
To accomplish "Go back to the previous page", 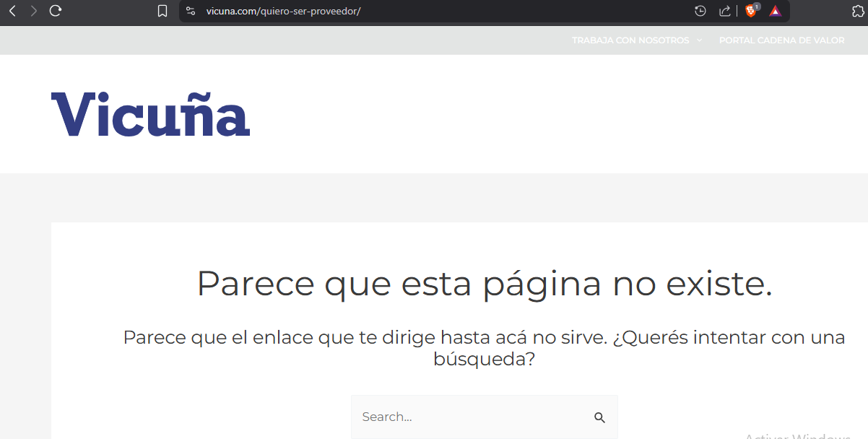I will (12, 11).
